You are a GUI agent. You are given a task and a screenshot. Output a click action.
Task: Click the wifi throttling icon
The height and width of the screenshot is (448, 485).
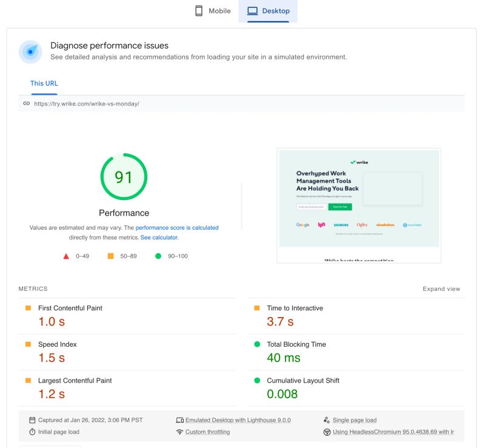point(179,432)
